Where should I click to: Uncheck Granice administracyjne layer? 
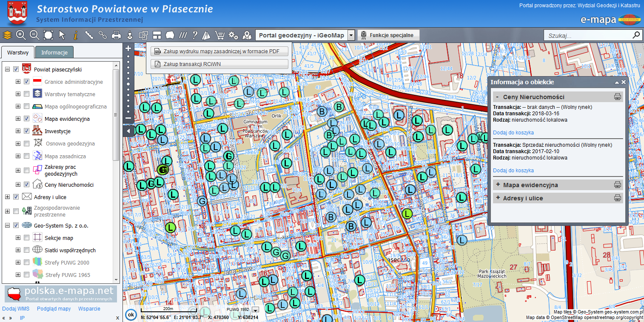coord(26,82)
